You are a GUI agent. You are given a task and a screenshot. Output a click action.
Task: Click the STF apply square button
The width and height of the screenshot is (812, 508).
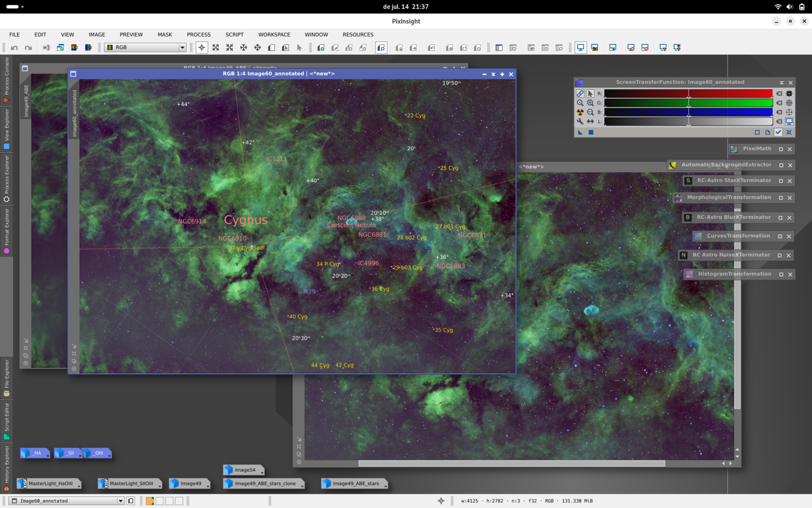point(591,132)
